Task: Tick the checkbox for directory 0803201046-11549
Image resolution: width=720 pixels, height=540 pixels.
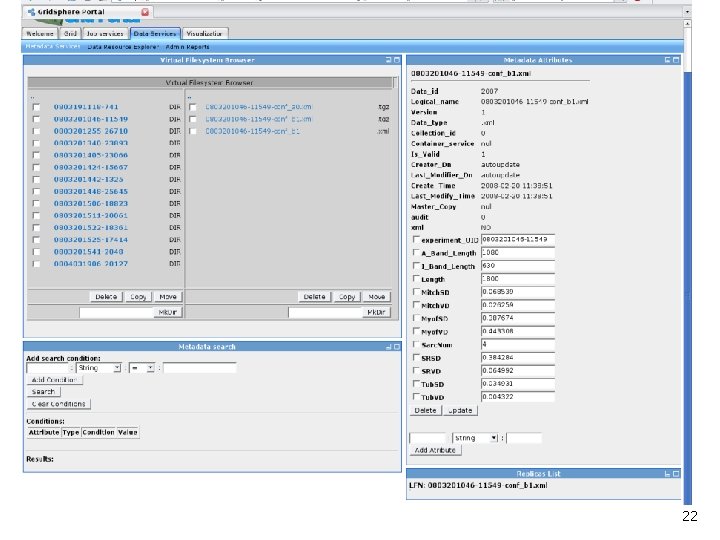Action: (36, 118)
